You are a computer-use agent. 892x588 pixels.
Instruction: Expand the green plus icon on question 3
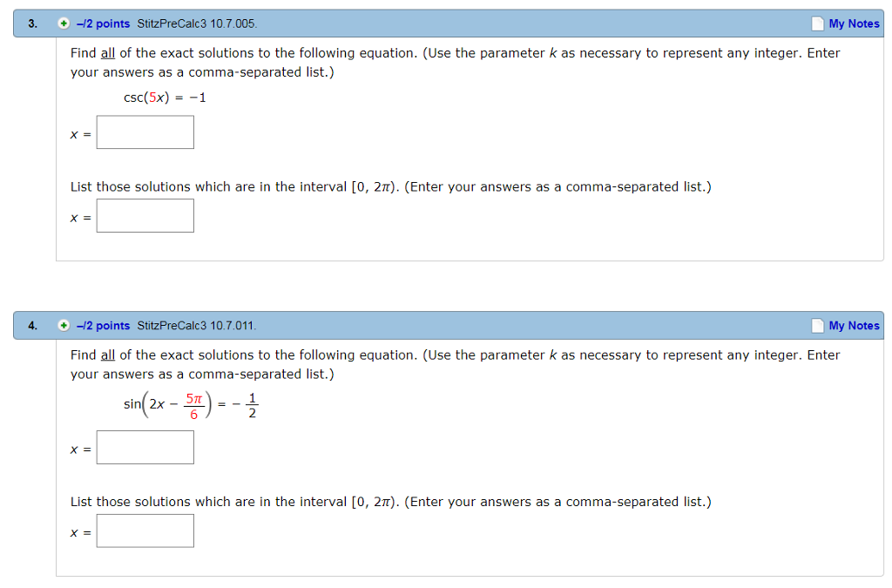coord(64,24)
